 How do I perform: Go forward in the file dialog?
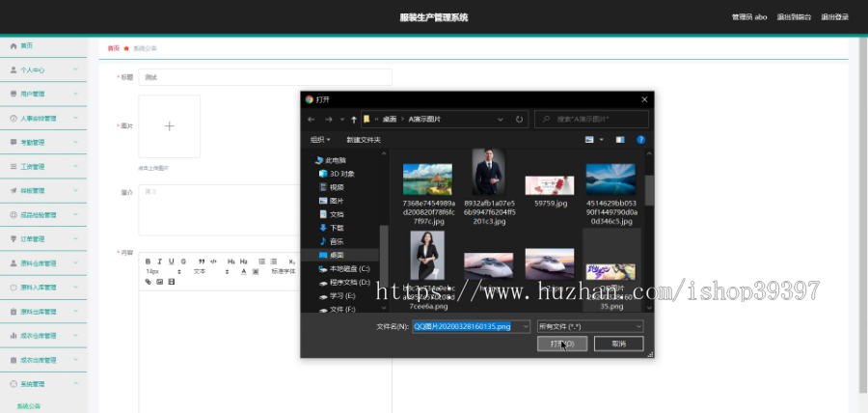coord(328,119)
